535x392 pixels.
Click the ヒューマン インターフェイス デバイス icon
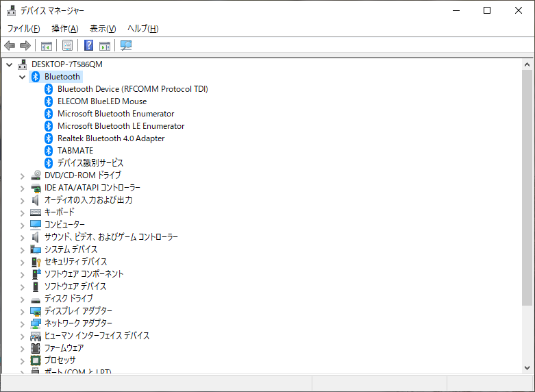(36, 336)
